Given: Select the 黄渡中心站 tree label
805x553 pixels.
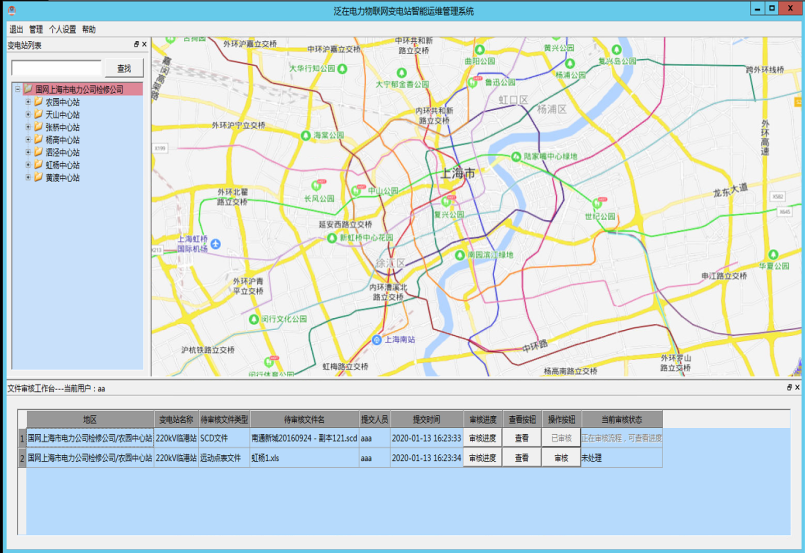Looking at the screenshot, I should pos(62,178).
